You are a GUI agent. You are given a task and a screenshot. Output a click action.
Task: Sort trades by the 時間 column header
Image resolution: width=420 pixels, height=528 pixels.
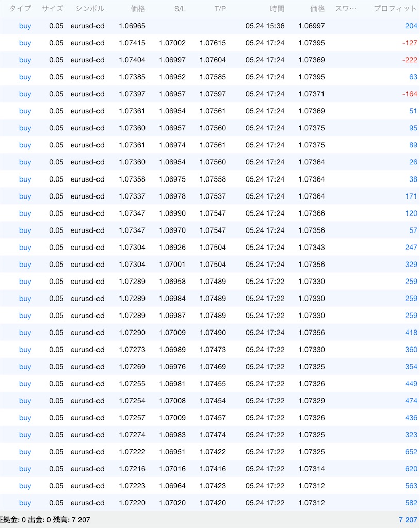[x=277, y=8]
